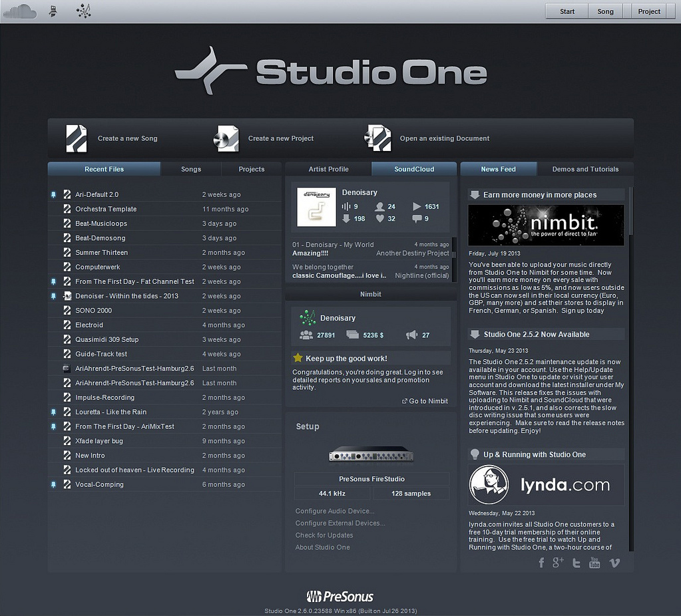Click SoundCloud likes heart icon showing 32
The image size is (681, 616).
tap(380, 219)
